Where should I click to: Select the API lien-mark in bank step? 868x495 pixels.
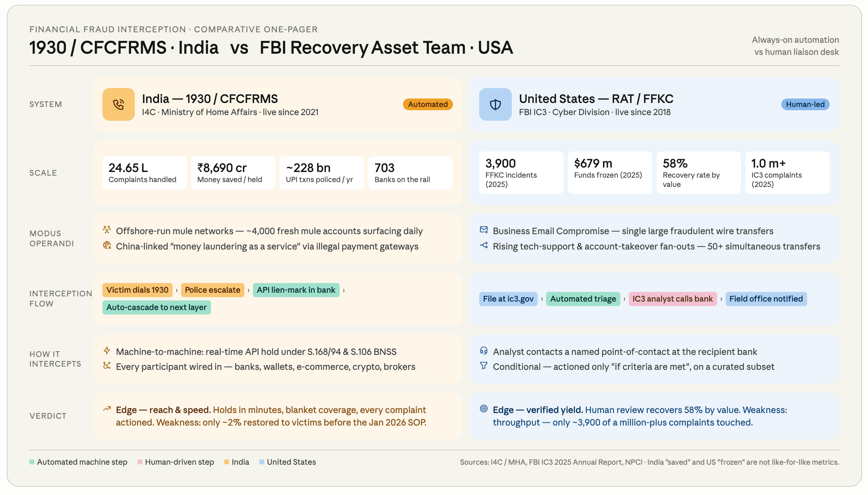point(296,290)
